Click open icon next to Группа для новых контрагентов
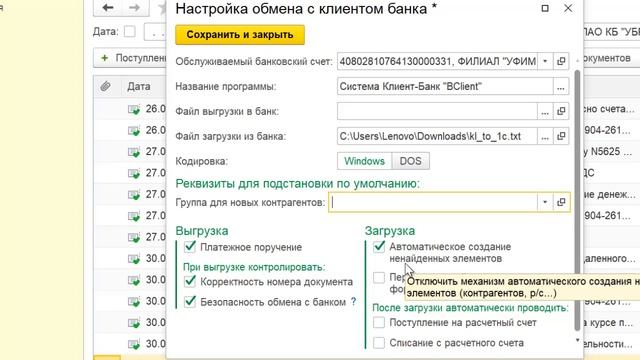Viewport: 640px width, 360px height. tap(561, 202)
